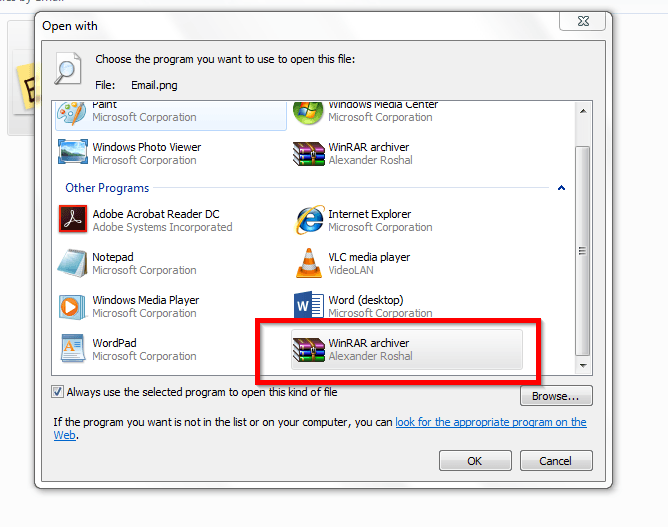Screen dimensions: 668x527
Task: Click the file search document icon
Action: tap(68, 68)
